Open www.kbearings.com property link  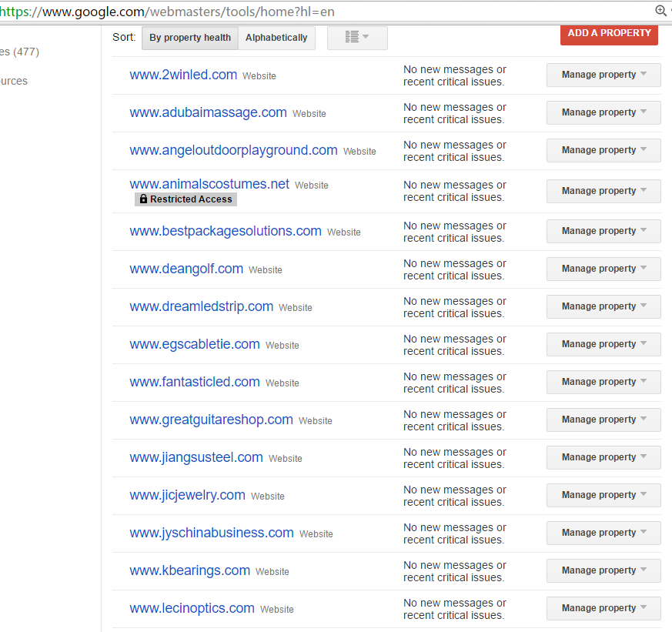pos(190,570)
